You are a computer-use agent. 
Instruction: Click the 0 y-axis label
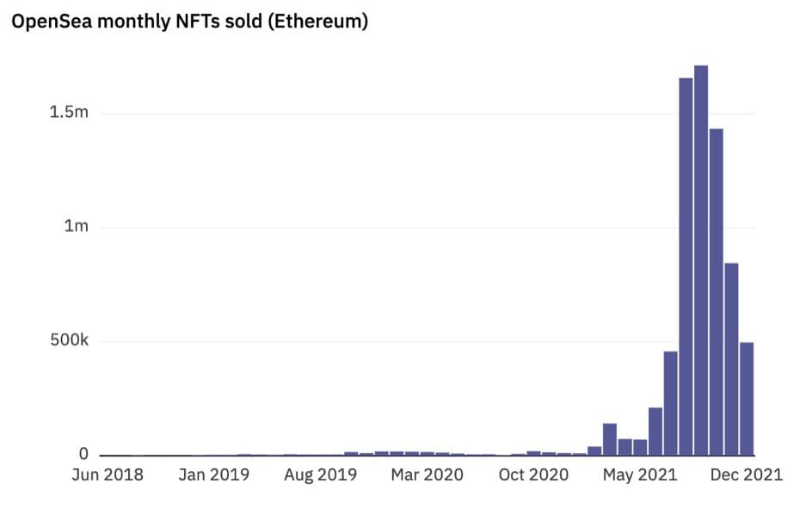tap(83, 454)
